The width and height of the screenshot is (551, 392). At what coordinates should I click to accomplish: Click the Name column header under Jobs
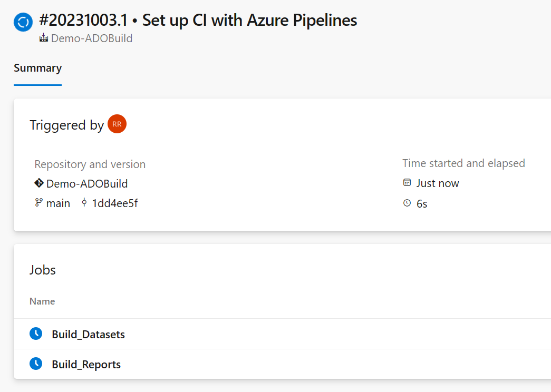tap(42, 301)
